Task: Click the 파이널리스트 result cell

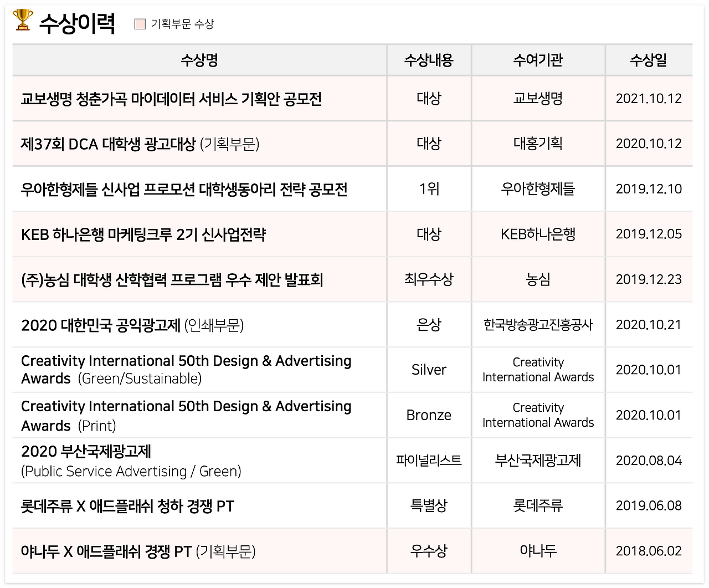Action: (x=429, y=461)
